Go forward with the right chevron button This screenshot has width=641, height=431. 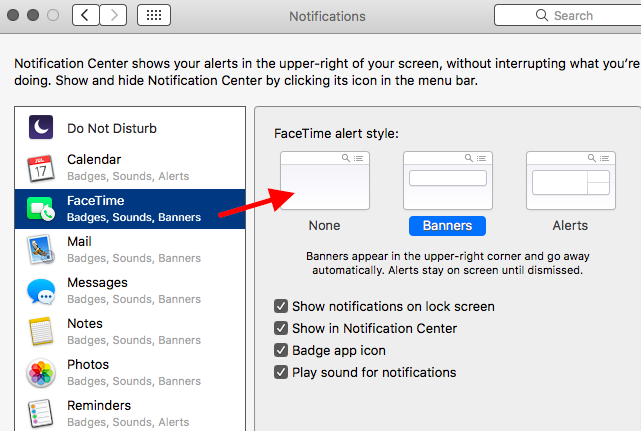(x=113, y=16)
